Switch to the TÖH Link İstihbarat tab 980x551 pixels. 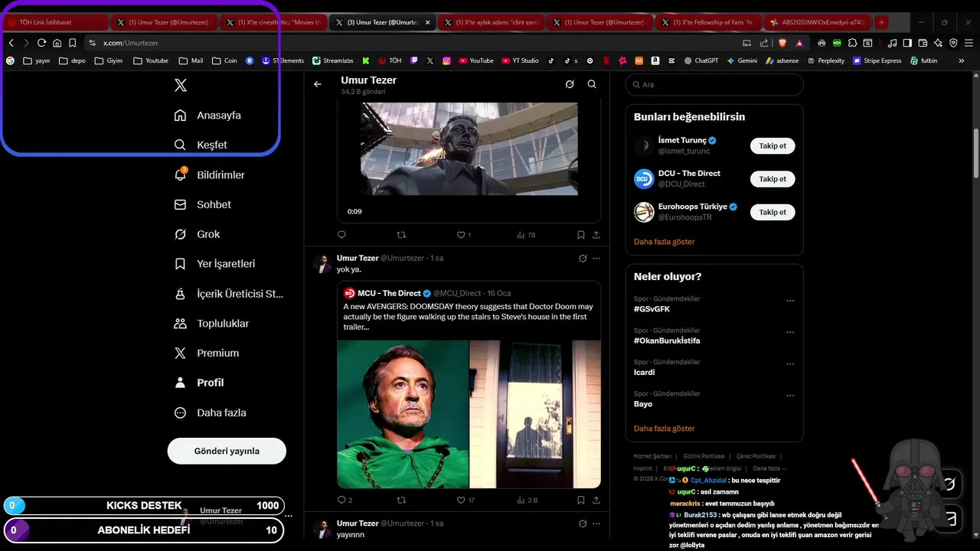pyautogui.click(x=55, y=22)
